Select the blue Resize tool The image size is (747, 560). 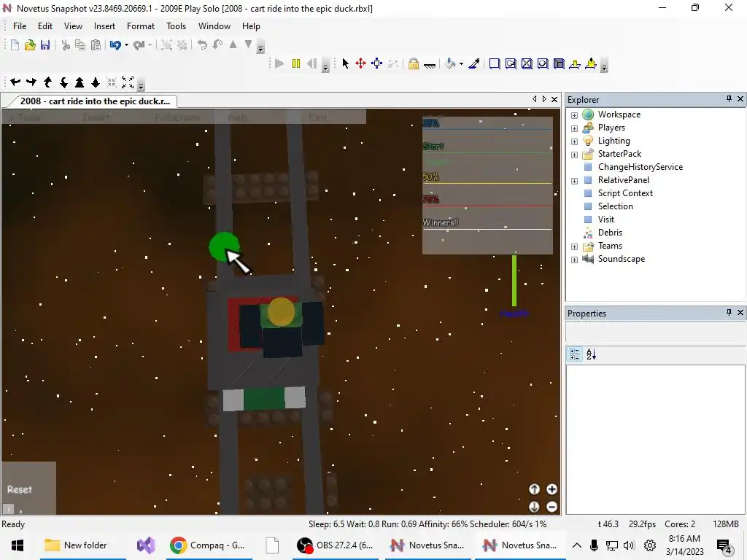coord(377,63)
